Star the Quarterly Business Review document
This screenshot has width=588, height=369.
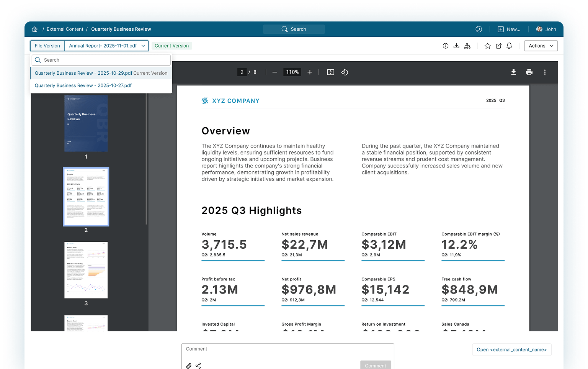pos(487,46)
